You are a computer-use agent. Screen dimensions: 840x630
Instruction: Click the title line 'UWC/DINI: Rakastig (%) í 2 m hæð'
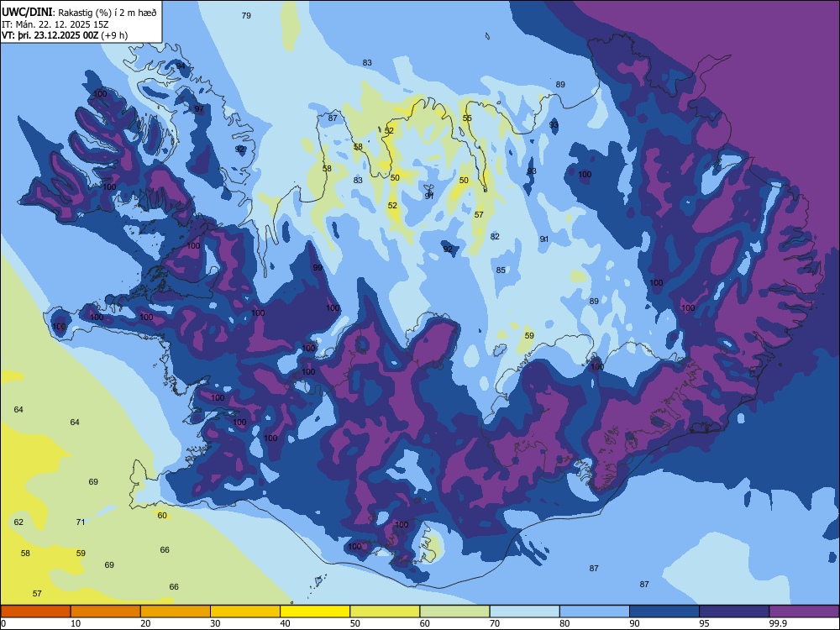(79, 13)
